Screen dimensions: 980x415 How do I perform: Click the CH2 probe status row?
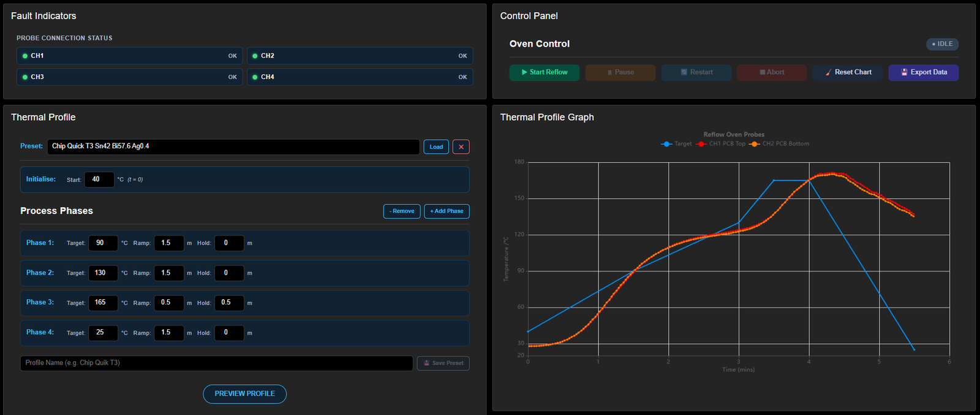tap(360, 56)
